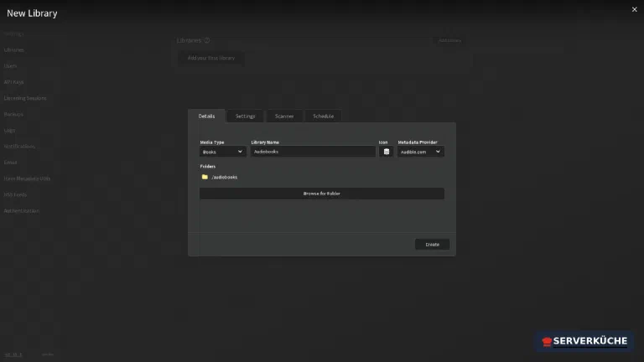Open the library icon picker
Viewport: 644px width, 362px height.
point(386,152)
